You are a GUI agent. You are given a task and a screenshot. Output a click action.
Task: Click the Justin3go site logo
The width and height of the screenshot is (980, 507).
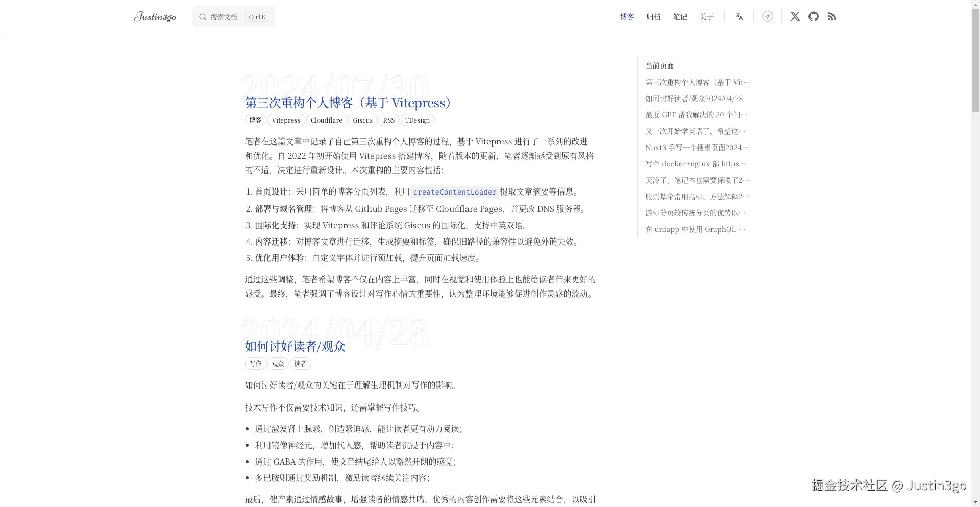coord(155,17)
